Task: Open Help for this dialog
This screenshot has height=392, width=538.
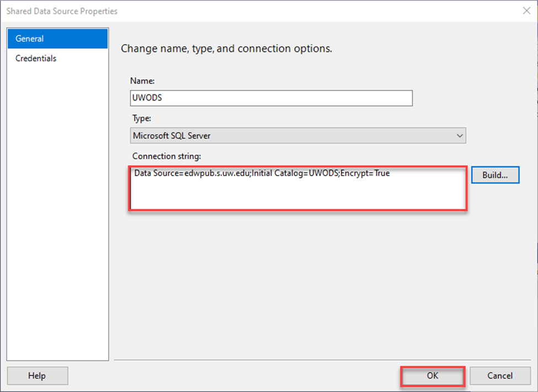Action: pyautogui.click(x=37, y=375)
